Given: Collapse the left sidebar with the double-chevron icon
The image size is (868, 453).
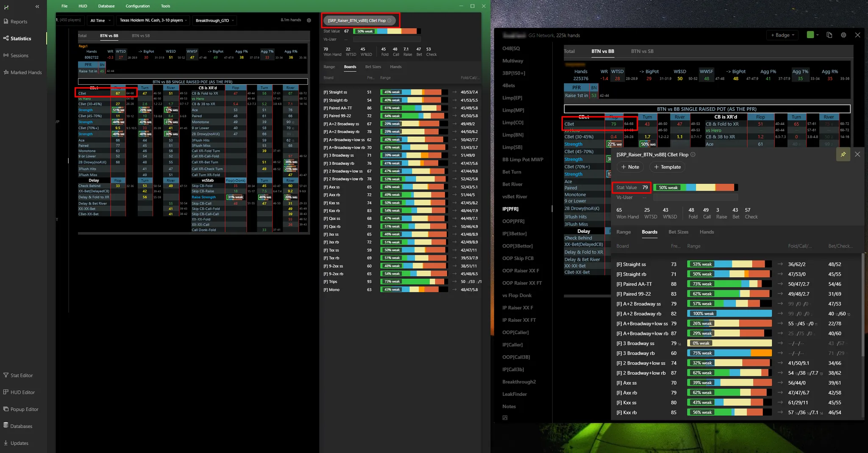Looking at the screenshot, I should (37, 6).
